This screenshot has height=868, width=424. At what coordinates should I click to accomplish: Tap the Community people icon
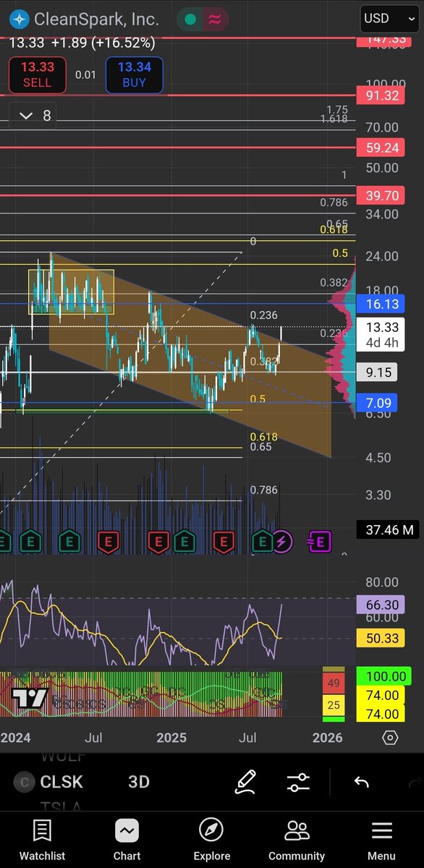point(297,830)
